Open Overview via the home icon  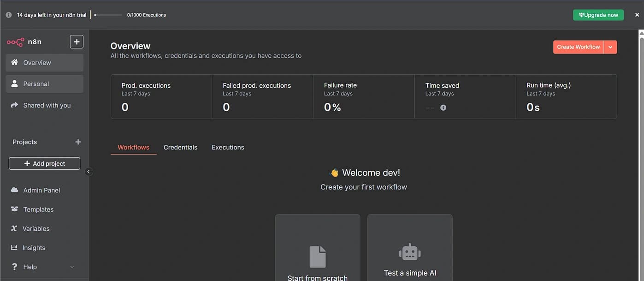tap(15, 63)
